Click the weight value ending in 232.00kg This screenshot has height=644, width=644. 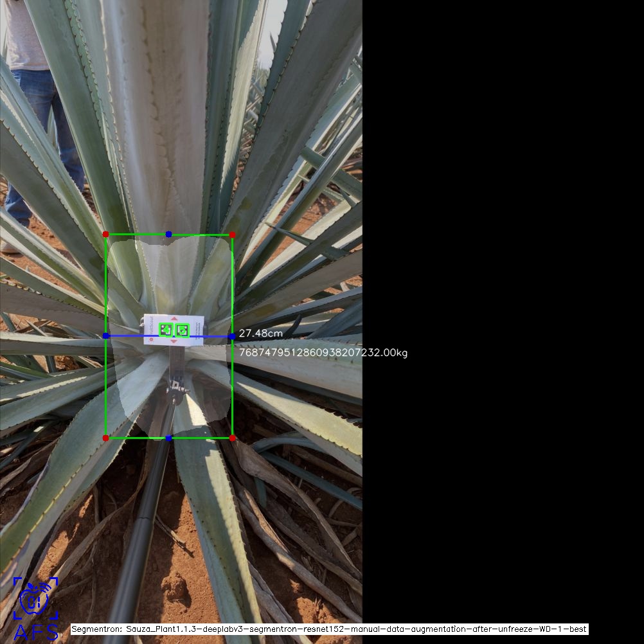323,353
